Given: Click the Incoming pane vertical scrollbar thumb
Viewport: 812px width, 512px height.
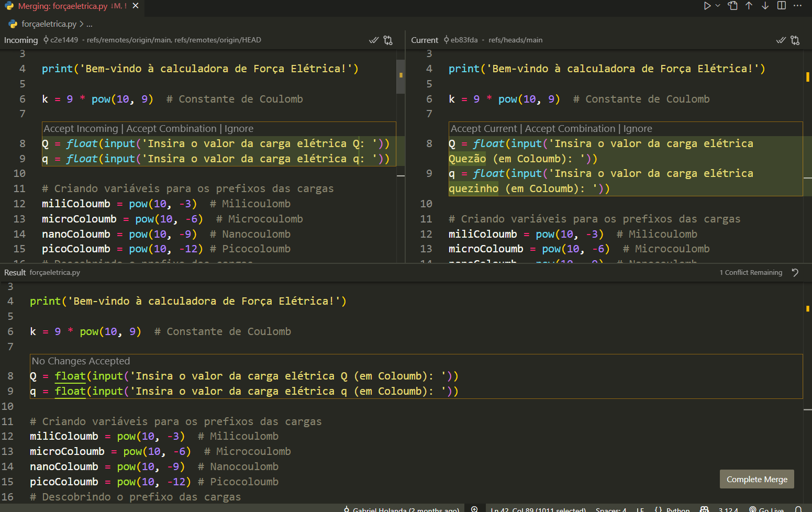Looking at the screenshot, I should pos(401,76).
